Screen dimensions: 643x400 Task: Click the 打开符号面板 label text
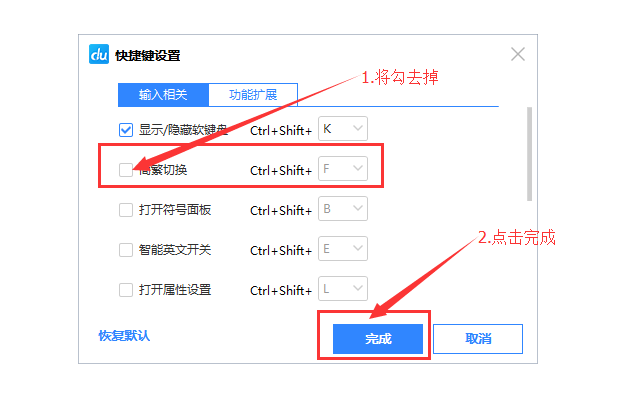[175, 210]
